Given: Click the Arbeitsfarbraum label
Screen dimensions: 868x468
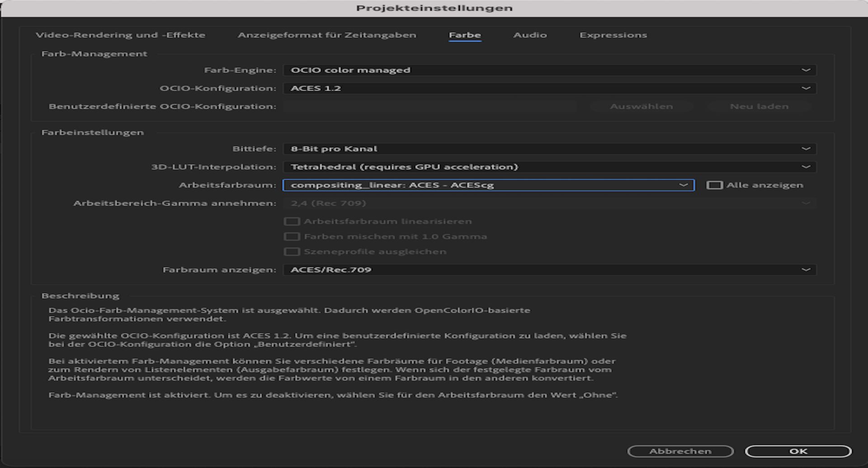Looking at the screenshot, I should pos(227,185).
